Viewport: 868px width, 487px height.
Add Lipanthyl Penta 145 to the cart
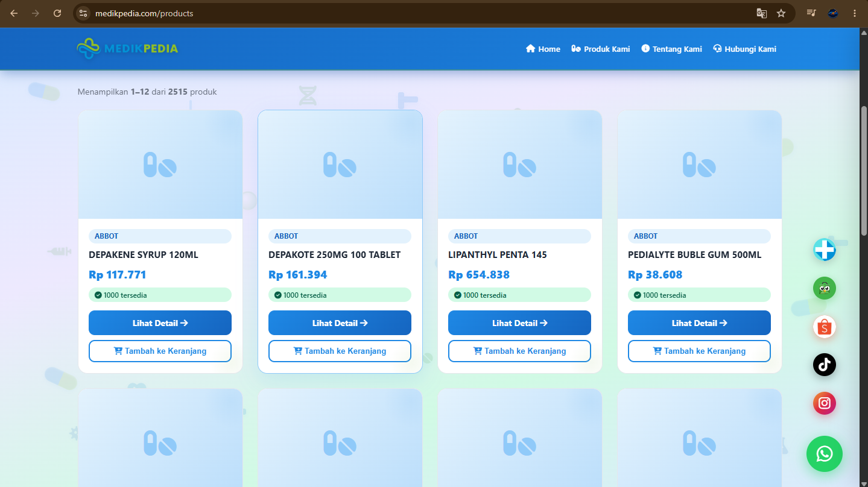tap(519, 351)
